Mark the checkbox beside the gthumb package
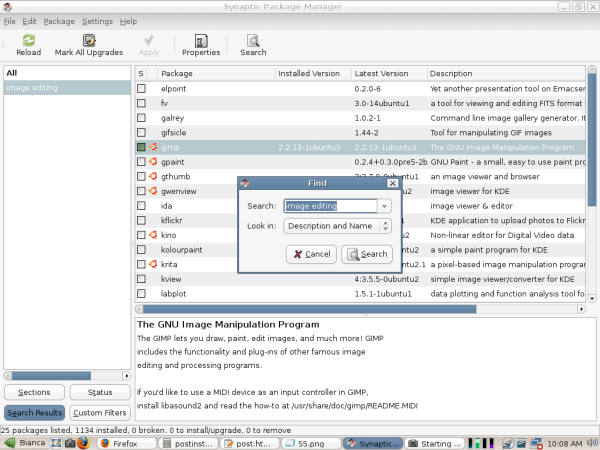This screenshot has height=450, width=600. click(x=141, y=176)
